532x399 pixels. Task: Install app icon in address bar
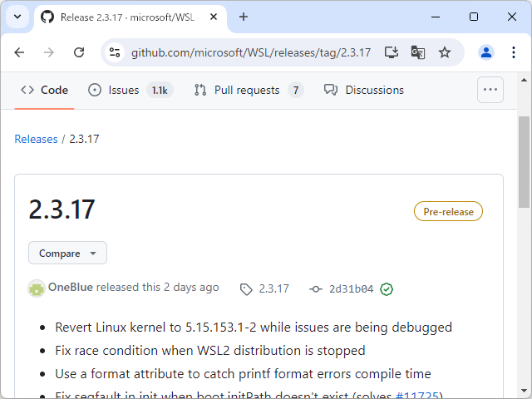392,52
